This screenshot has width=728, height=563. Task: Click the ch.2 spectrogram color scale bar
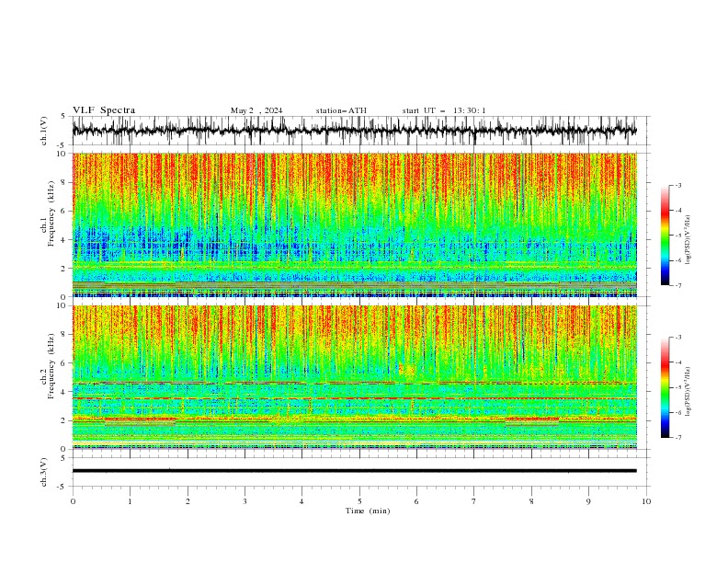[x=665, y=387]
